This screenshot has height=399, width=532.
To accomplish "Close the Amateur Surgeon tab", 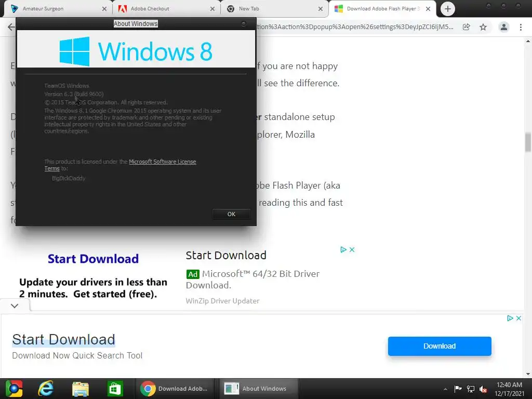I will 104,9.
